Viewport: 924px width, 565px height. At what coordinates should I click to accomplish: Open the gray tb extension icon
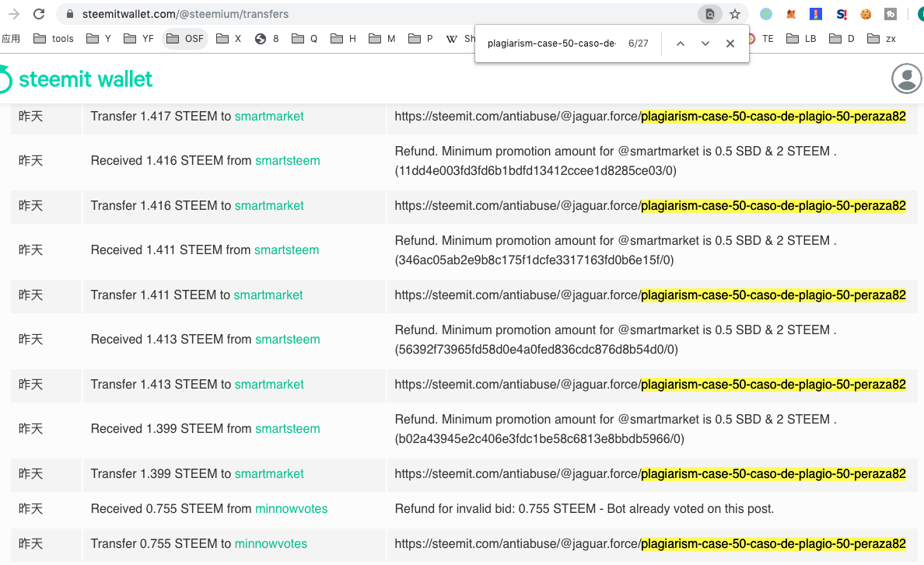(x=891, y=14)
